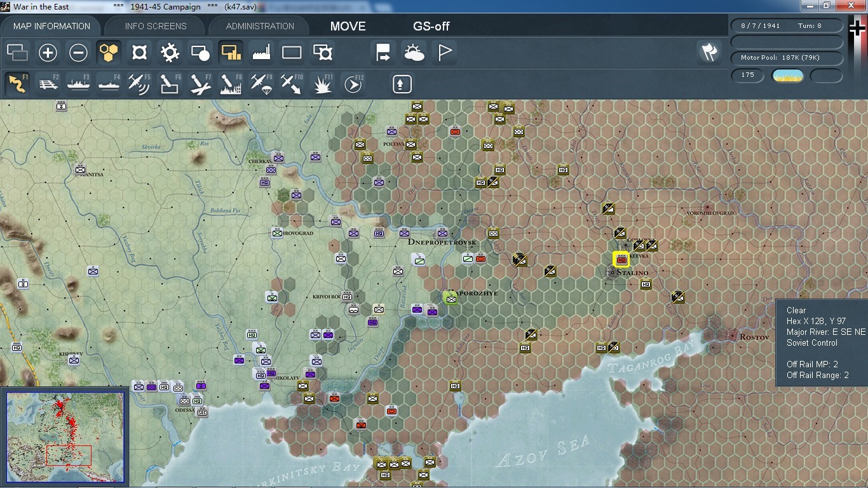Viewport: 868px width, 488px height.
Task: Select the HQ counter at Krivoi Rog
Action: point(347,296)
